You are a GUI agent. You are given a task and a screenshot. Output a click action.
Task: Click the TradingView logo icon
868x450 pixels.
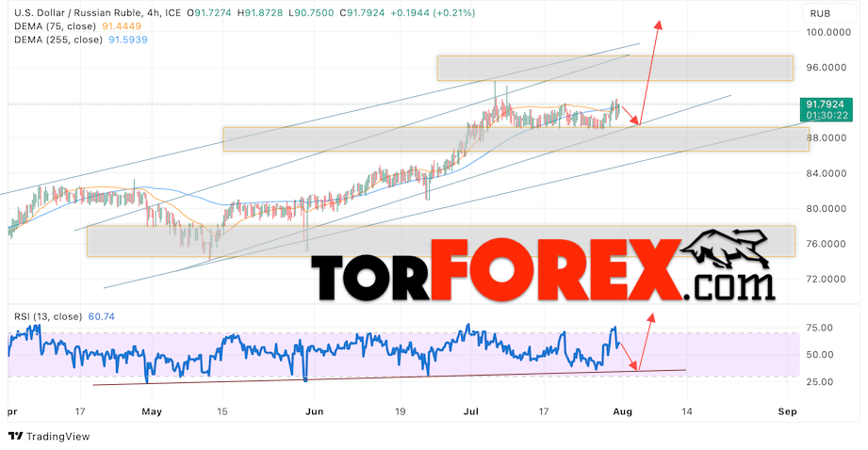(x=16, y=436)
